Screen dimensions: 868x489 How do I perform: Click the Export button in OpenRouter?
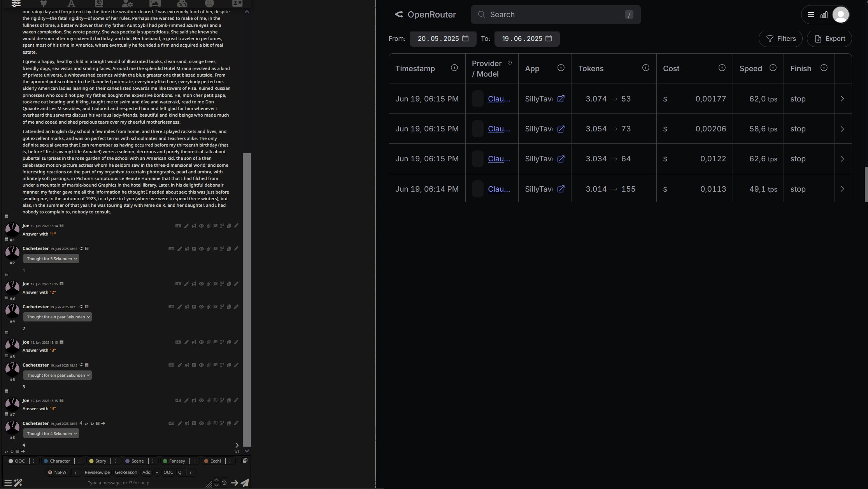coord(829,39)
